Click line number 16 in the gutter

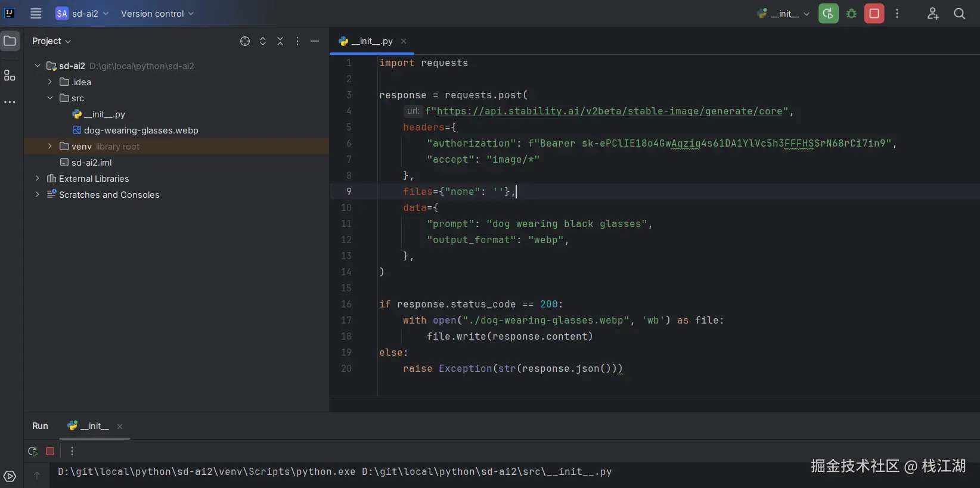coord(346,304)
